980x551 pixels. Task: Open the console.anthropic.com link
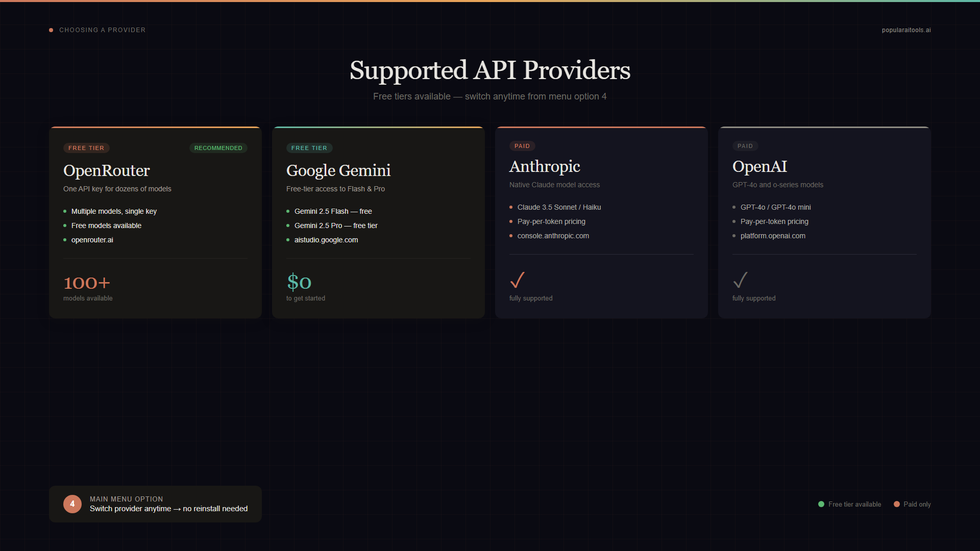(553, 236)
